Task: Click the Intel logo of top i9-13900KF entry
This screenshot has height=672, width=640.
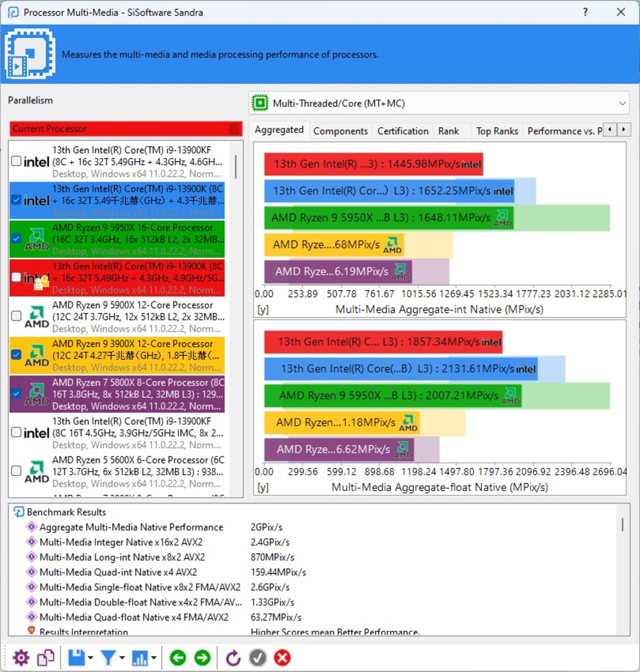Action: [36, 162]
